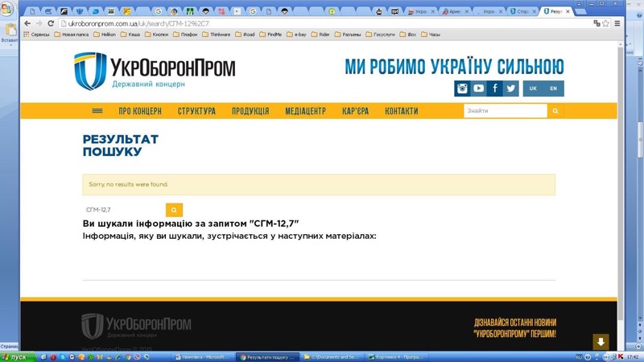
Task: Open the hamburger menu in navigation bar
Action: click(x=97, y=111)
